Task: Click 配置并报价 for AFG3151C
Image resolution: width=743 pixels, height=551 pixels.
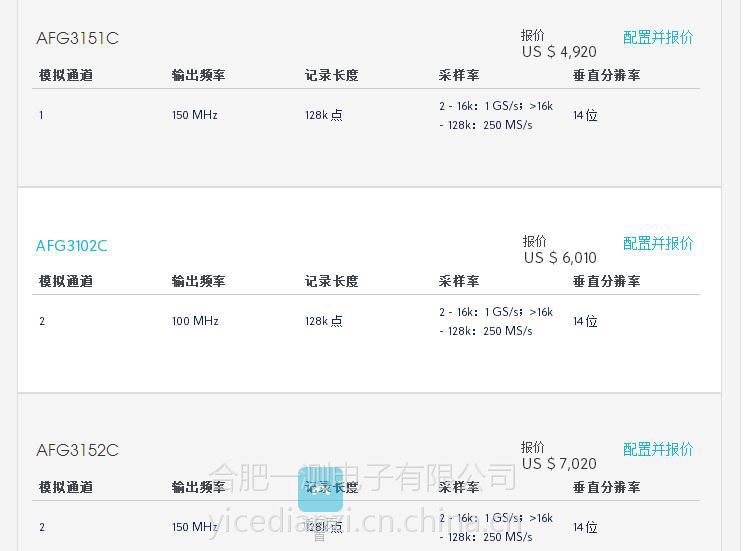Action: pos(658,37)
